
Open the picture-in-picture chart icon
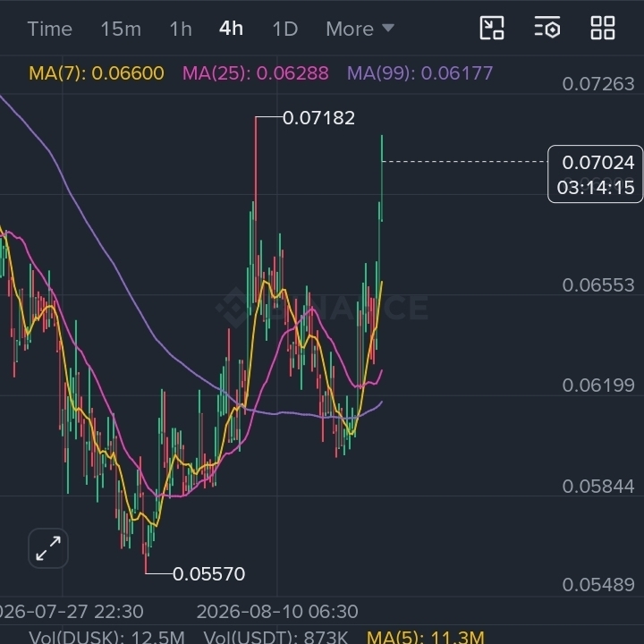[x=492, y=28]
